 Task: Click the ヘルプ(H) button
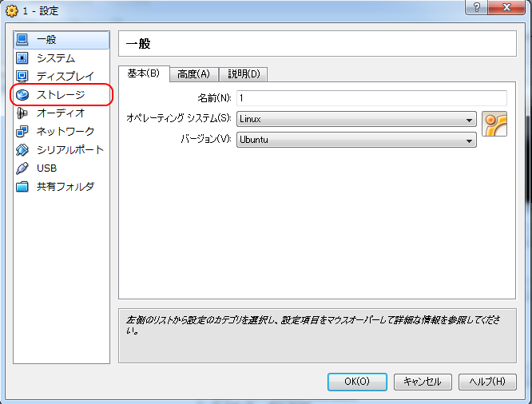tap(487, 382)
